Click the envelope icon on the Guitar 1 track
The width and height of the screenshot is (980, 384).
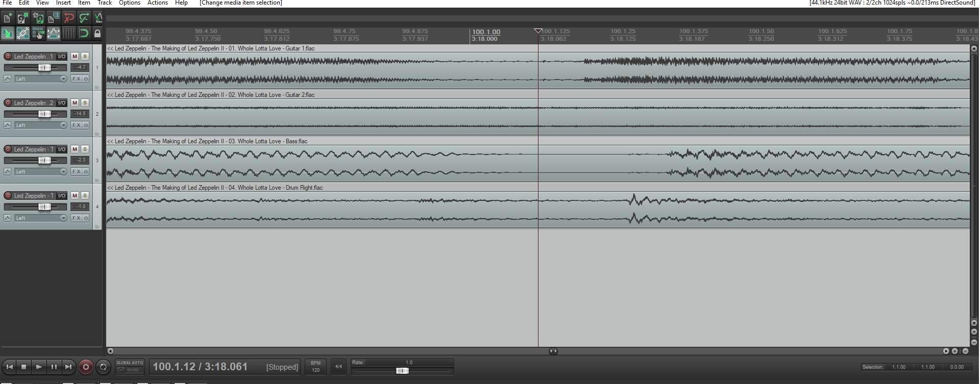coord(7,79)
